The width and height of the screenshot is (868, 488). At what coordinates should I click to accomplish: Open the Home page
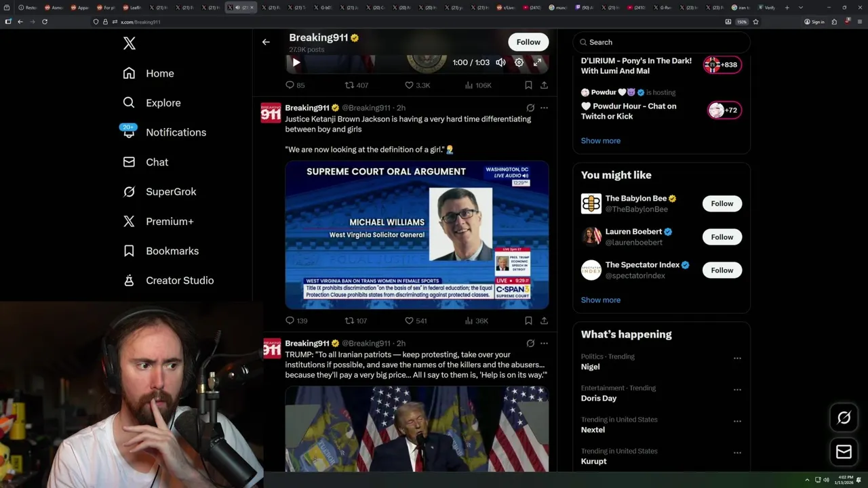pyautogui.click(x=149, y=73)
